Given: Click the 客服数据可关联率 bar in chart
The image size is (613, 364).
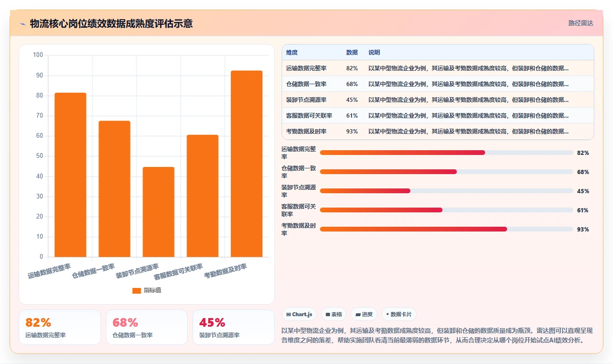Looking at the screenshot, I should [203, 196].
